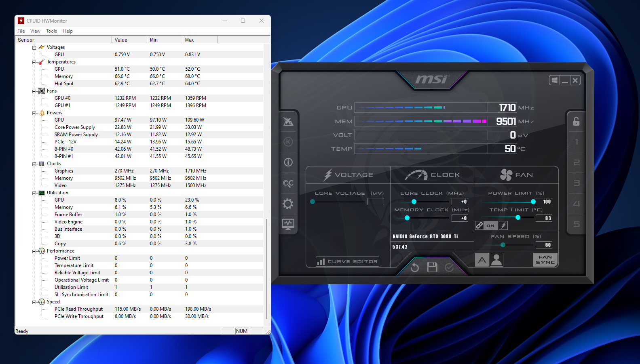Click the Afterburner K-boost circle icon
Image resolution: width=640 pixels, height=364 pixels.
click(288, 142)
